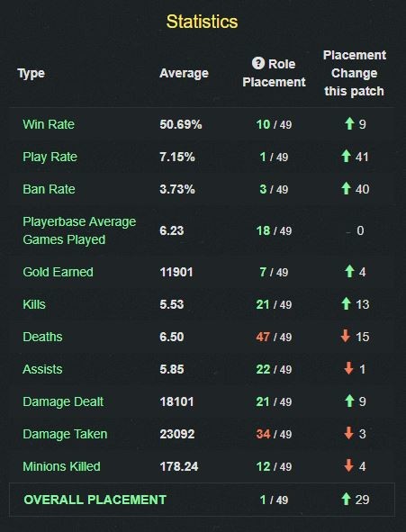Click the Statistics heading

click(x=203, y=22)
